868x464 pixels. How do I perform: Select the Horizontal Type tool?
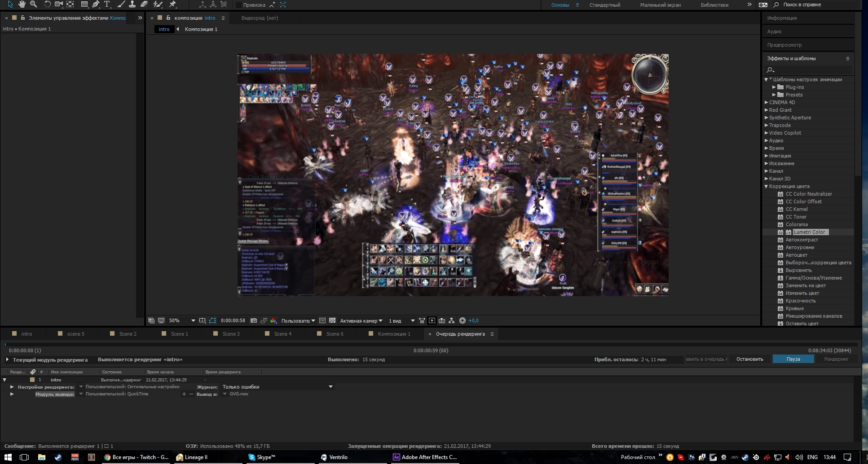pyautogui.click(x=107, y=4)
